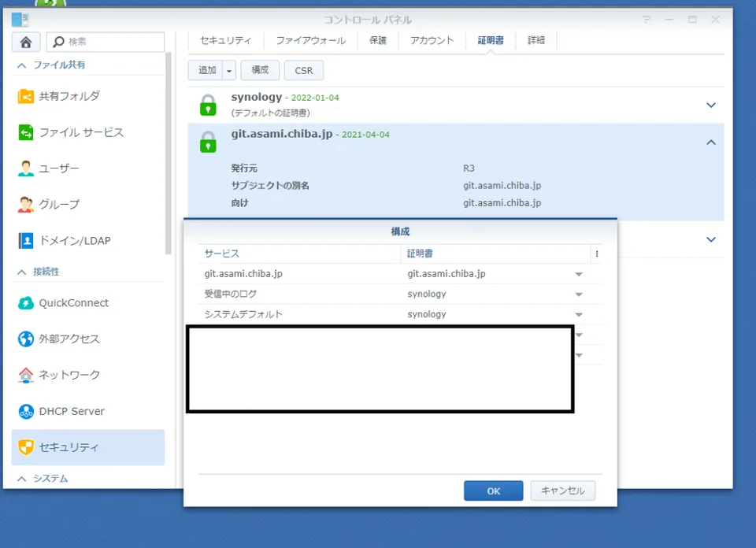Click the キャンセル button
The width and height of the screenshot is (756, 548).
pyautogui.click(x=562, y=491)
